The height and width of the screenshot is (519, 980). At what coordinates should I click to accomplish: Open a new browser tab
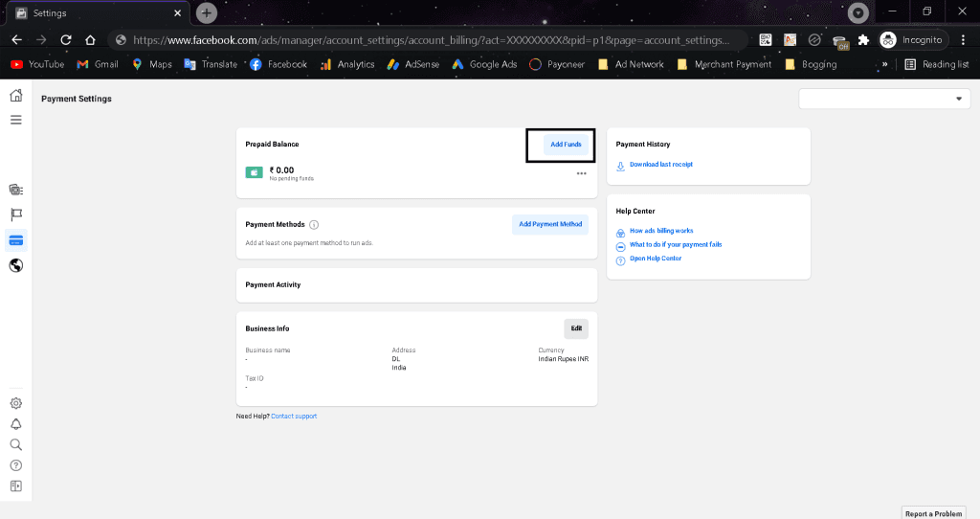pyautogui.click(x=207, y=12)
